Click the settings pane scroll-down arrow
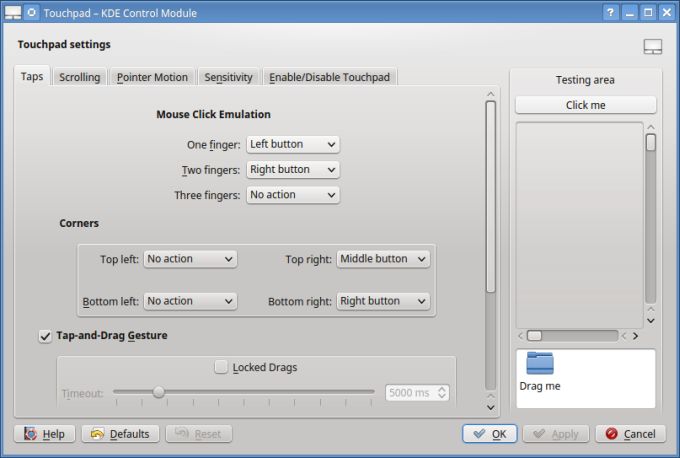Viewport: 680px width, 458px height. coord(490,407)
